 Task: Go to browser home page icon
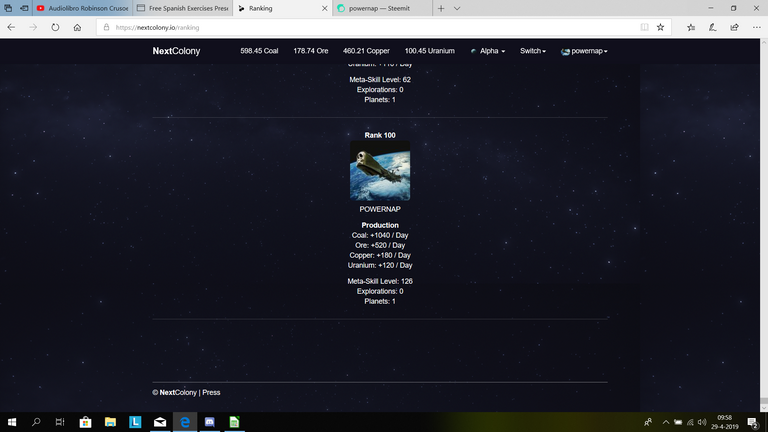pos(77,27)
